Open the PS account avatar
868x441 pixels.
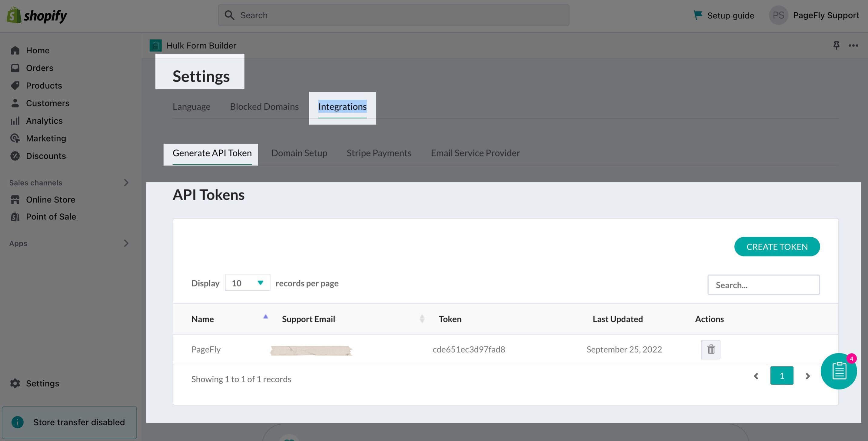[778, 15]
